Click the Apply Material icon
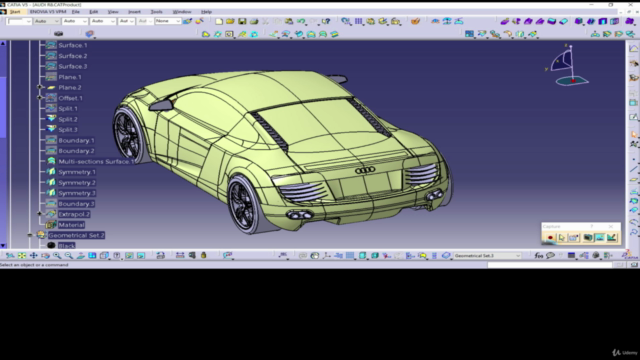 click(x=415, y=21)
